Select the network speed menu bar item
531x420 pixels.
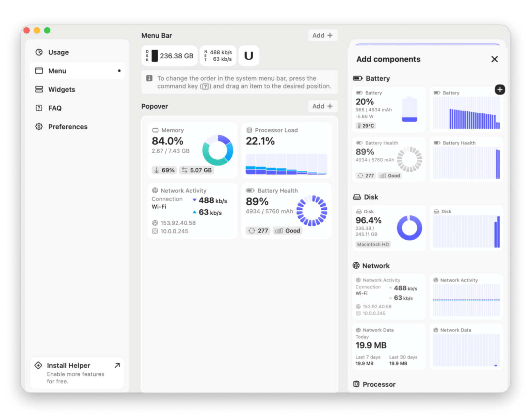[218, 56]
